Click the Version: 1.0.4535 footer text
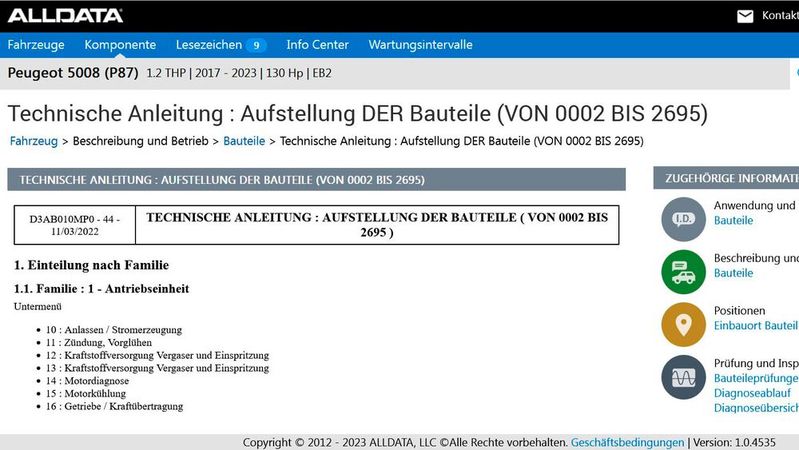The height and width of the screenshot is (450, 799). (x=734, y=442)
